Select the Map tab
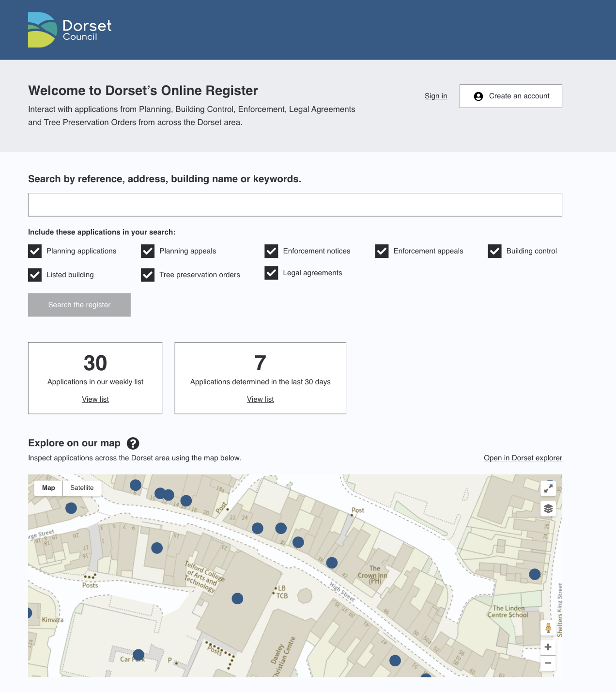 click(48, 488)
